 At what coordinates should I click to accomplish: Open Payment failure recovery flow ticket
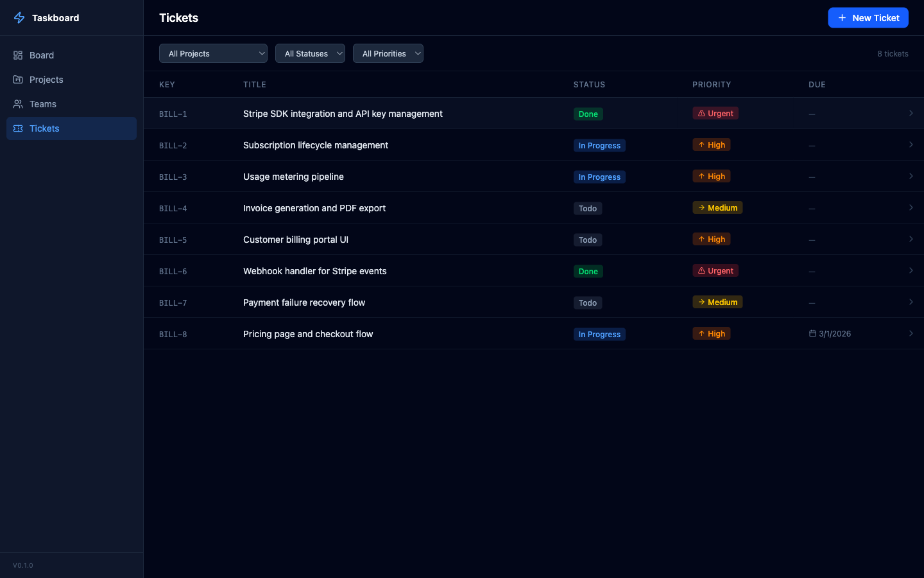click(x=304, y=302)
